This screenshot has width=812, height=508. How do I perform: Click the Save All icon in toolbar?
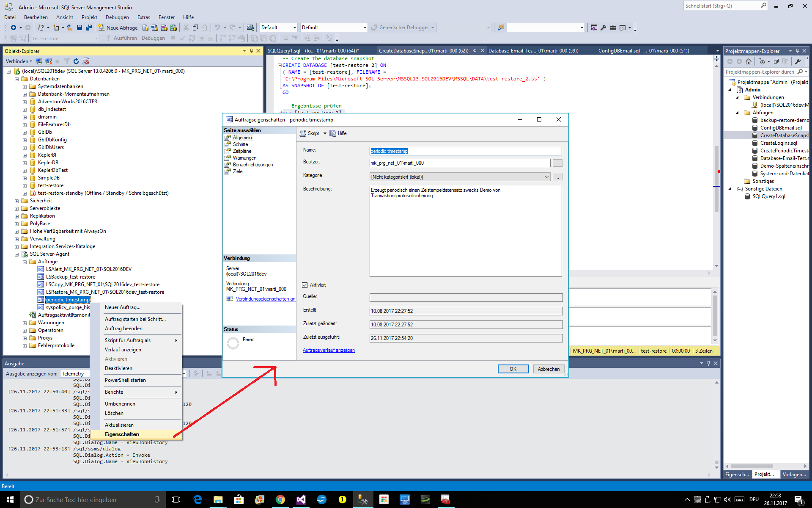(88, 28)
